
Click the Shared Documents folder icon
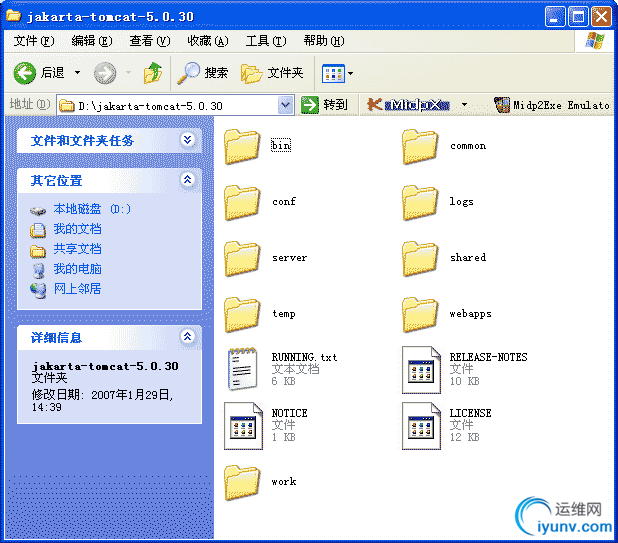tap(38, 251)
